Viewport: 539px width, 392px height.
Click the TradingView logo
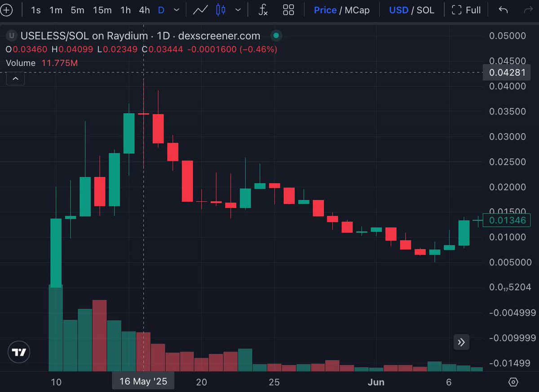tap(19, 352)
